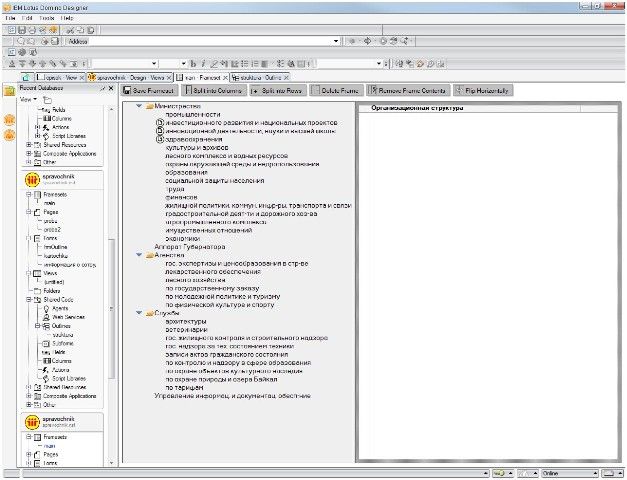Collapse the Министерства outline folder
Screen dimensions: 627x480
137,106
